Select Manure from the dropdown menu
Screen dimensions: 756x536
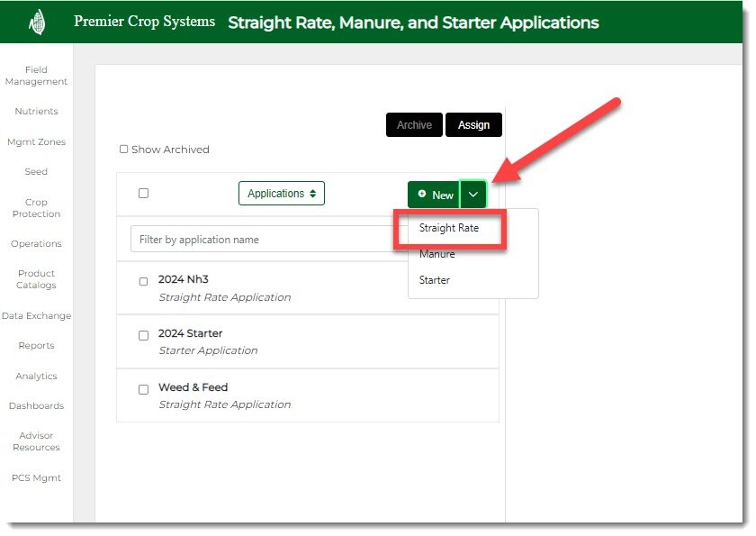[x=437, y=254]
